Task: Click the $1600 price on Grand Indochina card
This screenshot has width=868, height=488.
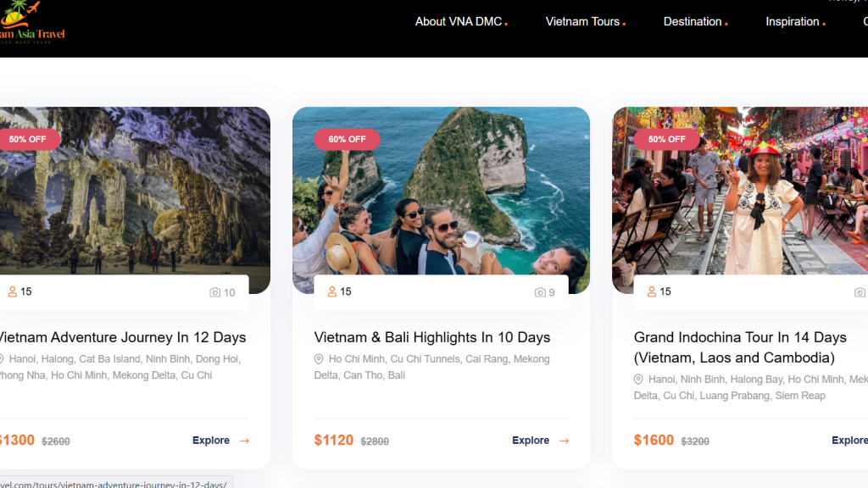Action: [x=654, y=440]
